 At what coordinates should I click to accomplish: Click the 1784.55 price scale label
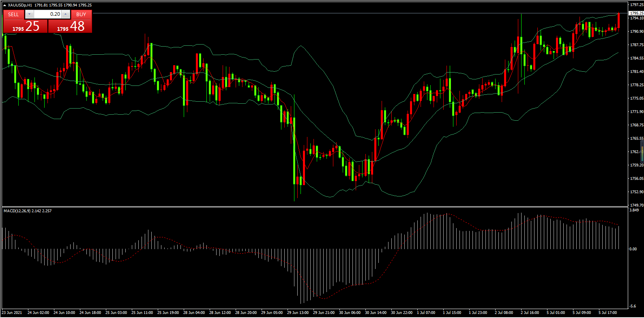636,58
